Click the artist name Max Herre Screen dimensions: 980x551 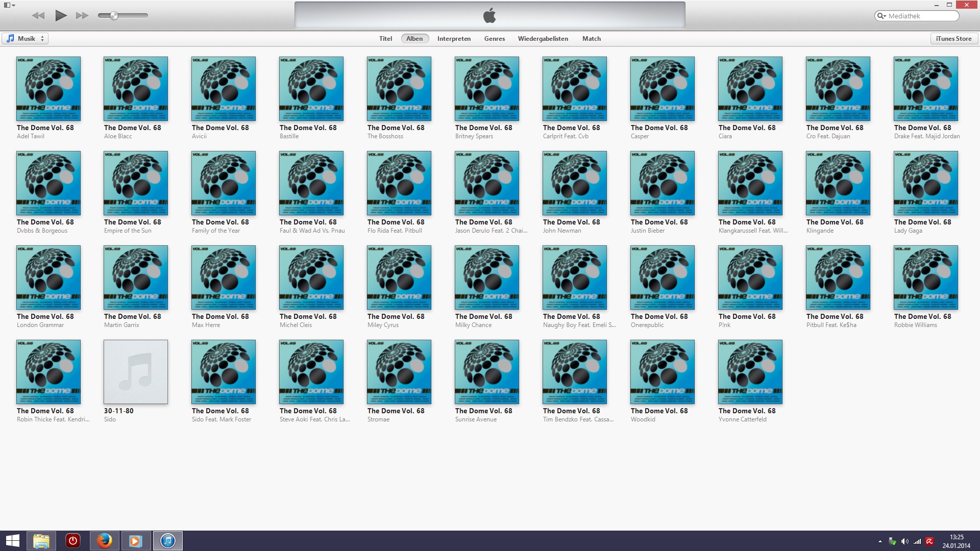pyautogui.click(x=206, y=325)
